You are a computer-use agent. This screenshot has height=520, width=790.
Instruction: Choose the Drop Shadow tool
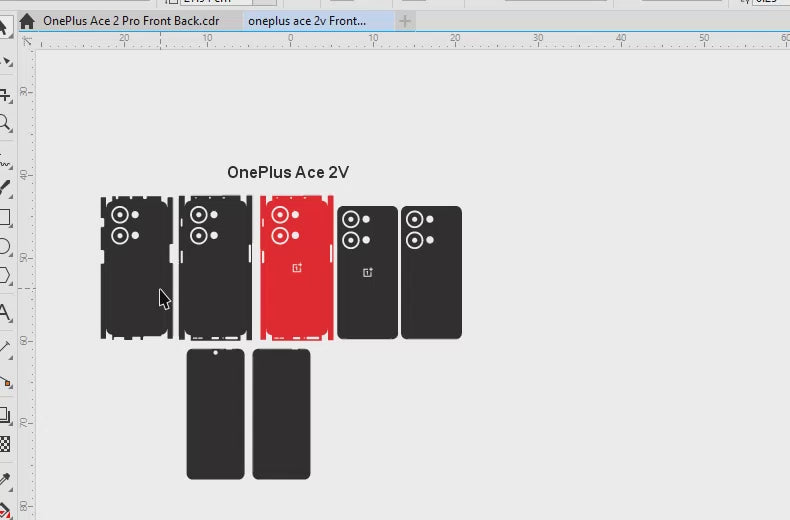click(5, 413)
